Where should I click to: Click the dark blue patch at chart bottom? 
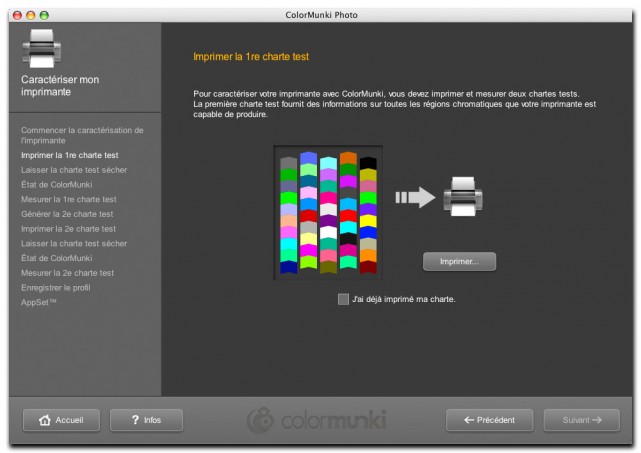288,267
